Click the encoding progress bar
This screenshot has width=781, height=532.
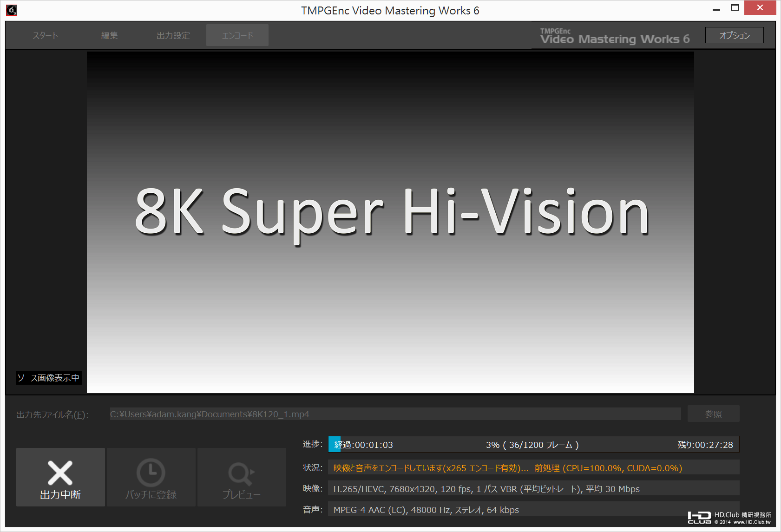coord(534,445)
